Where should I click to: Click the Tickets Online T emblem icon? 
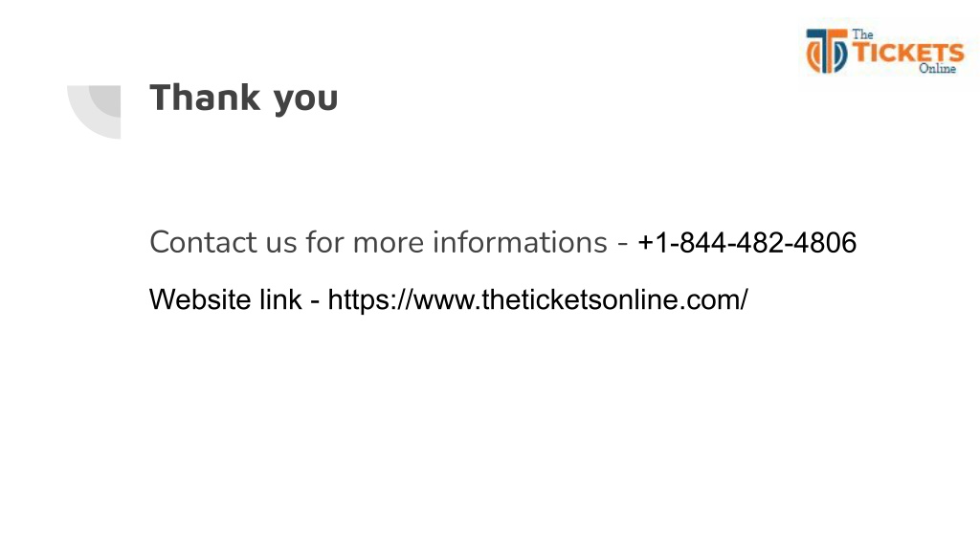(826, 51)
